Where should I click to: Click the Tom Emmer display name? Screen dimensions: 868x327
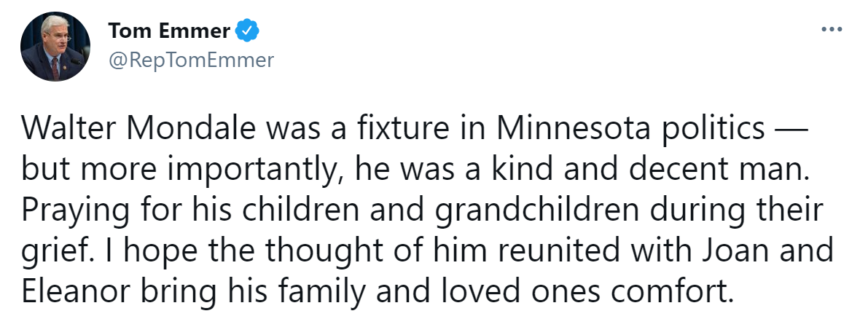(169, 31)
